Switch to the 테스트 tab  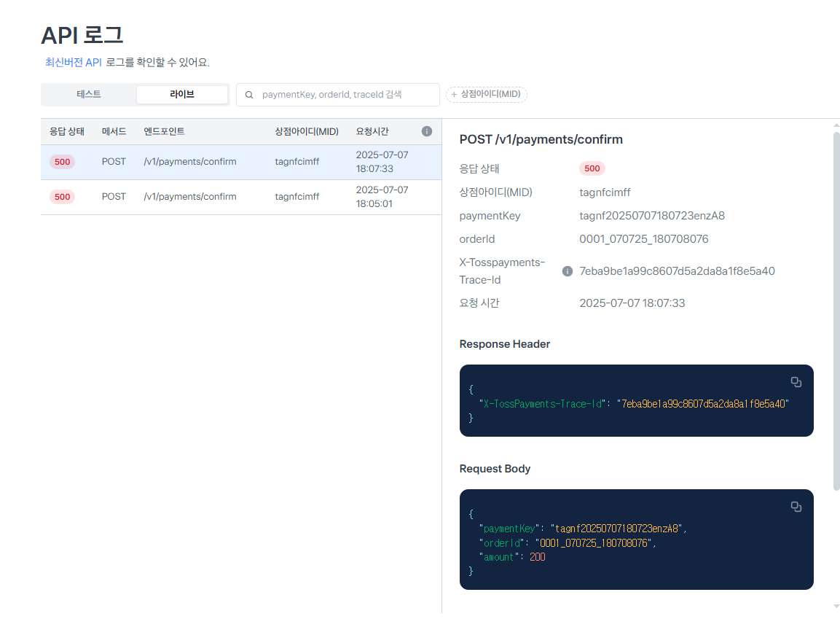coord(89,94)
